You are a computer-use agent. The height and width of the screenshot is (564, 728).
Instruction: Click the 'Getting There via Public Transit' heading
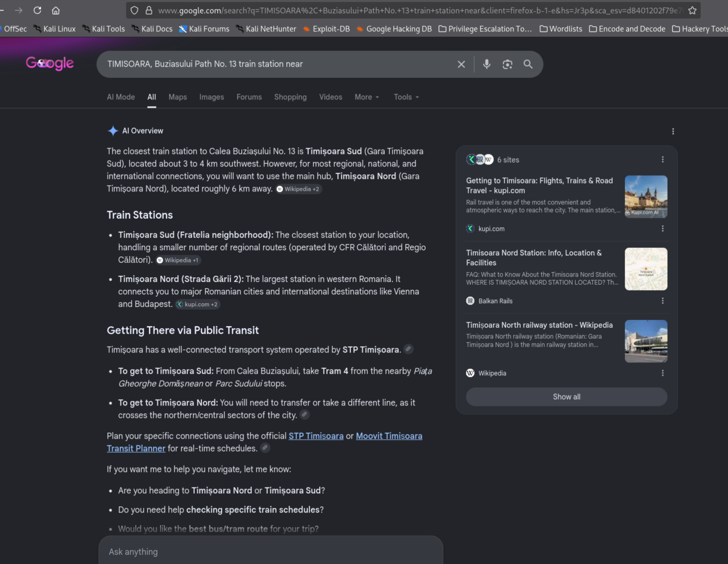click(183, 330)
